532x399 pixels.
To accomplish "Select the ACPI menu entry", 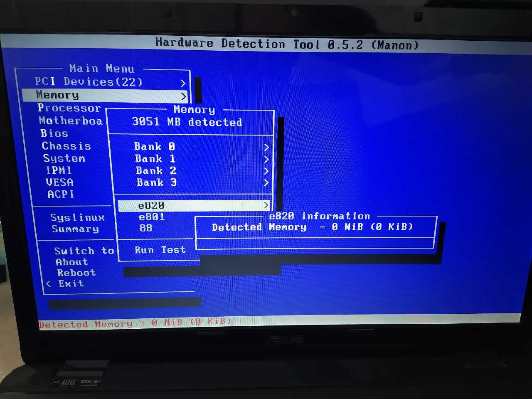I will (61, 194).
